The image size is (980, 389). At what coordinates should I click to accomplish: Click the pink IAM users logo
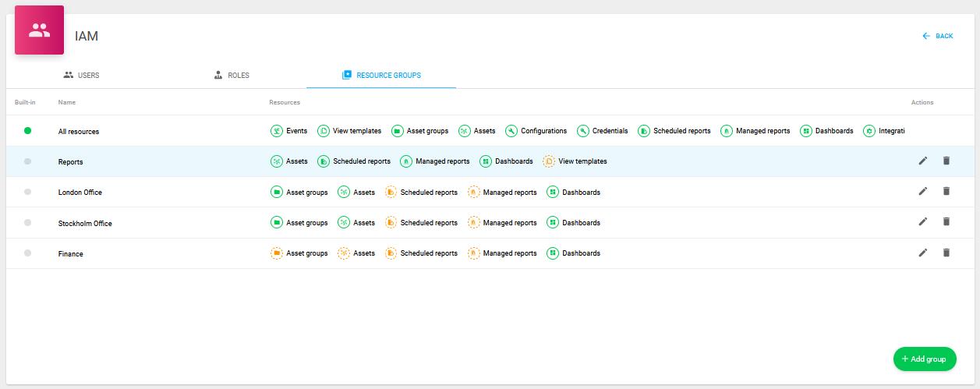click(39, 30)
